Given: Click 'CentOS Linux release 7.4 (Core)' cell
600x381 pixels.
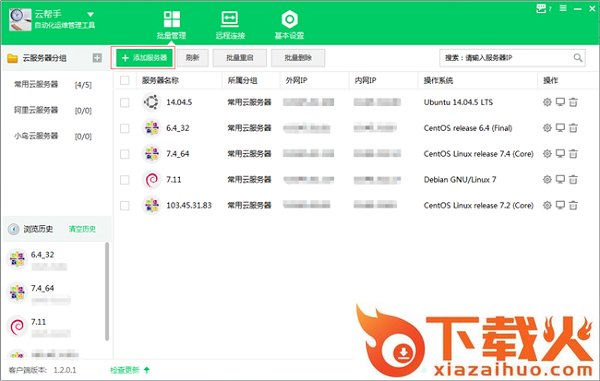Looking at the screenshot, I should click(478, 154).
